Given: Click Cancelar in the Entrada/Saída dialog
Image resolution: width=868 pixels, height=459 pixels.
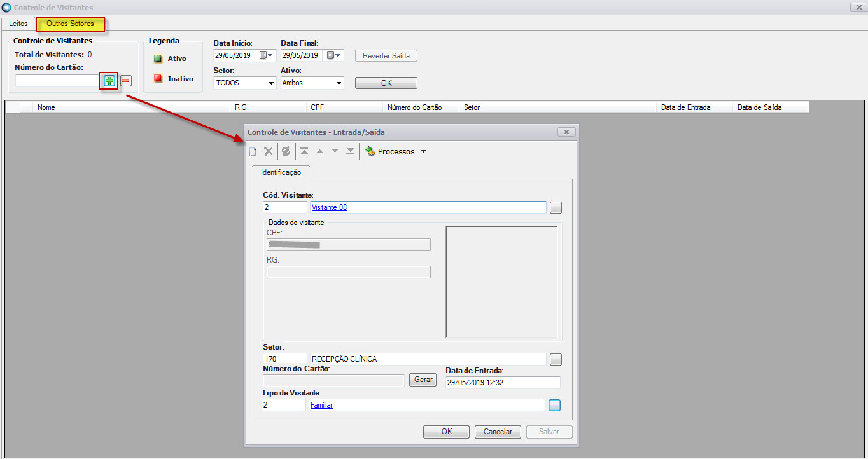Looking at the screenshot, I should (498, 432).
